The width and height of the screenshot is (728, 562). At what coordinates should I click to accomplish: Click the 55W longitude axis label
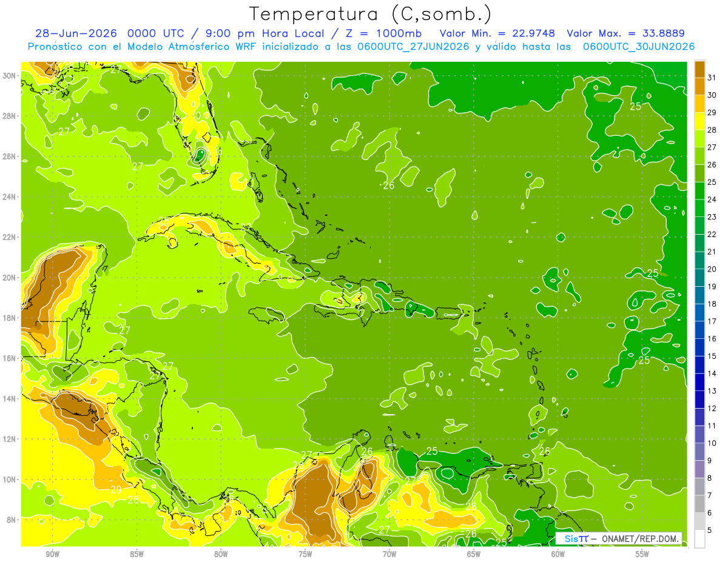coord(642,554)
